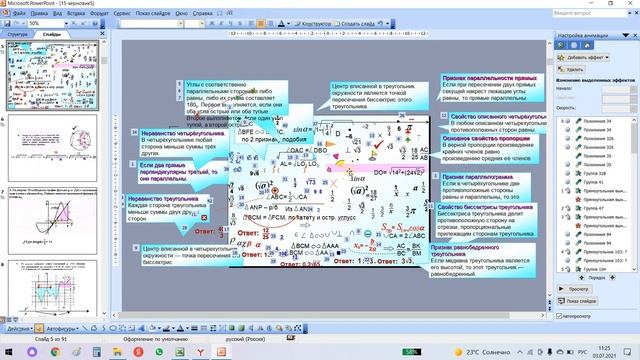Apply center alignment from the toolbar

(x=260, y=24)
